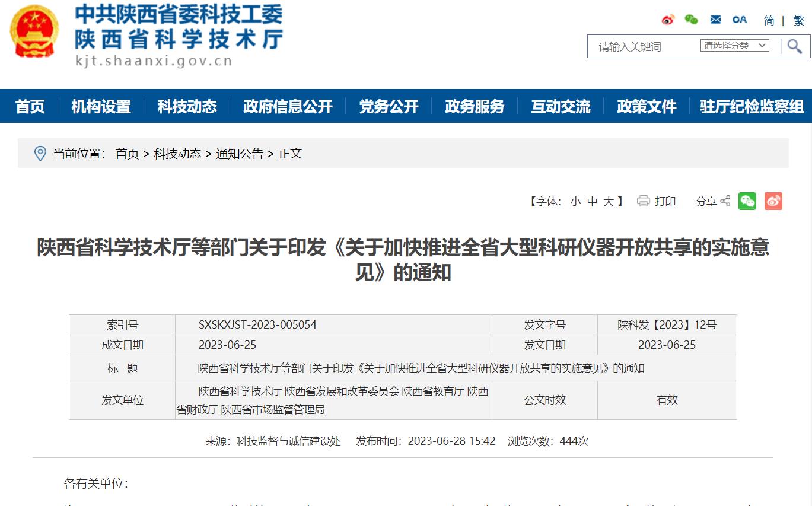
Task: Click the magnifier search icon
Action: click(794, 46)
